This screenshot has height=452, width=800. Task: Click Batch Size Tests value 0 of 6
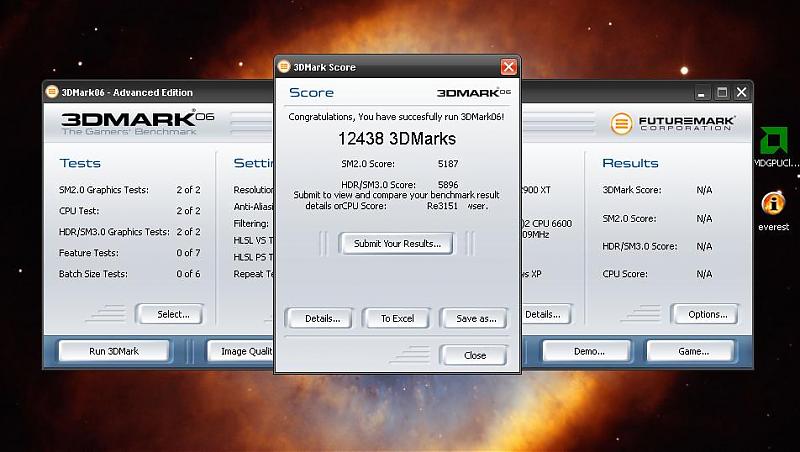(188, 273)
